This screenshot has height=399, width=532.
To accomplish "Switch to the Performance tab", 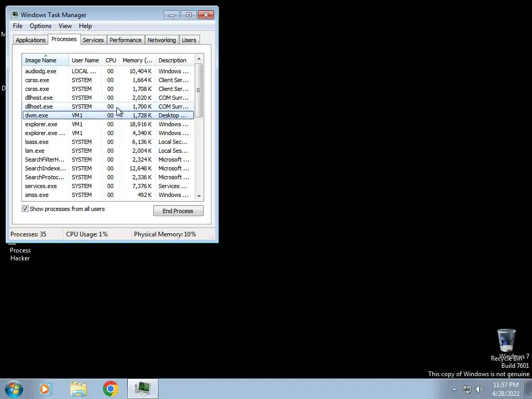I will click(126, 40).
